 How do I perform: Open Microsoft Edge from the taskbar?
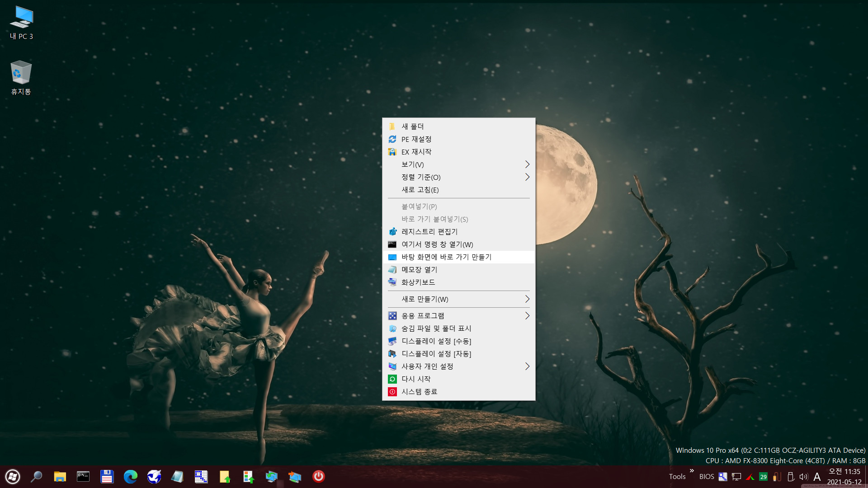click(x=130, y=477)
